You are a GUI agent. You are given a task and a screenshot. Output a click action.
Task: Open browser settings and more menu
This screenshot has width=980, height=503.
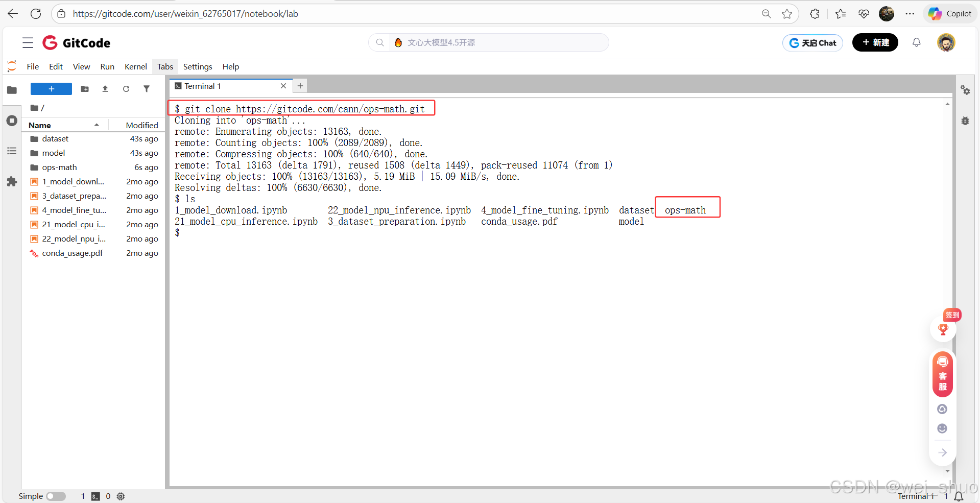pyautogui.click(x=910, y=14)
